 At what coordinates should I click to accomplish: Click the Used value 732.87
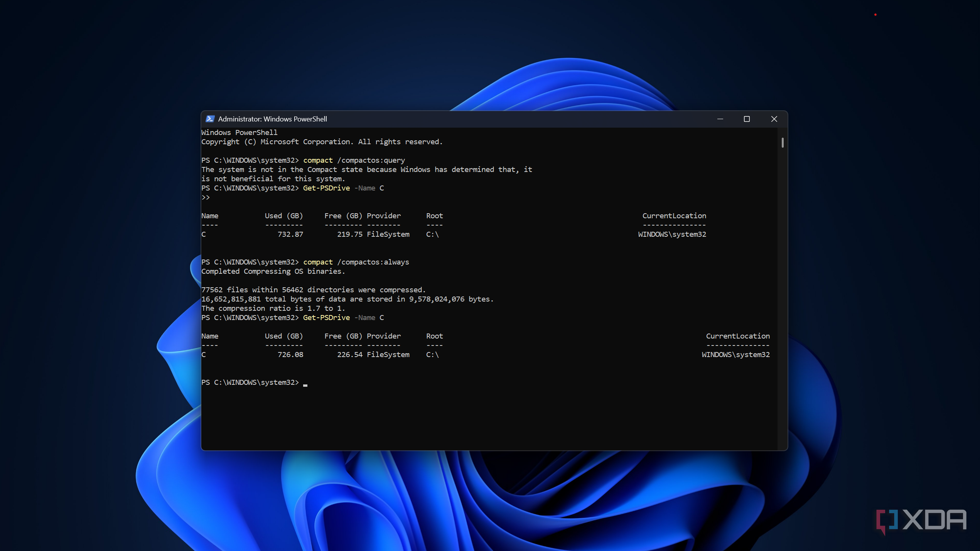point(290,234)
